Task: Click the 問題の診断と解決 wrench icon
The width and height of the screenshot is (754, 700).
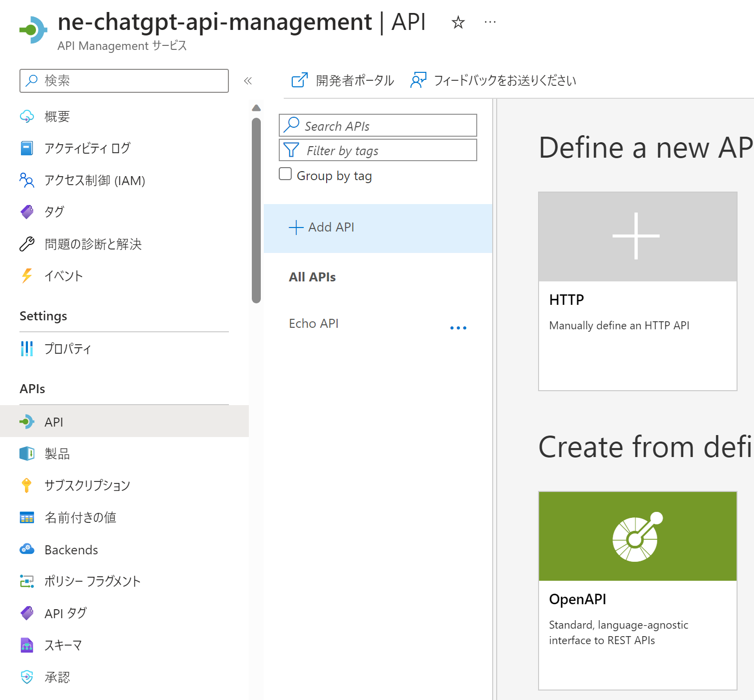Action: tap(27, 244)
